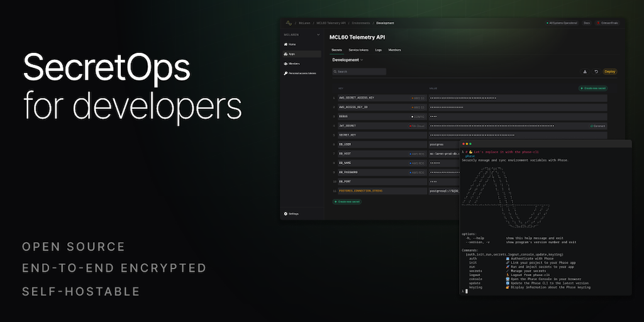644x322 pixels.
Task: Click the FIA Cloud badge on JWT_SECRET
Action: [x=416, y=126]
